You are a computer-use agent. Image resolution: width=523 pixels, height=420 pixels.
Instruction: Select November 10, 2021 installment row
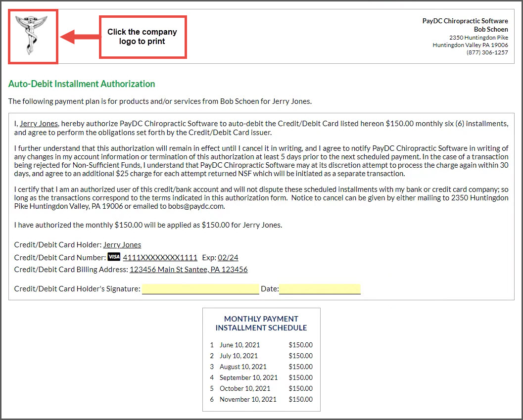click(261, 399)
